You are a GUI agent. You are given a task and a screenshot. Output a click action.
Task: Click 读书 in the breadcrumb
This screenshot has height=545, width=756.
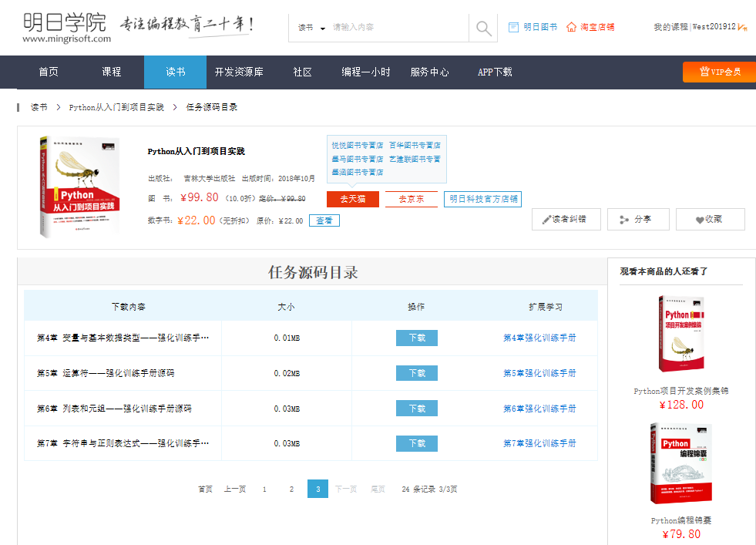click(39, 107)
